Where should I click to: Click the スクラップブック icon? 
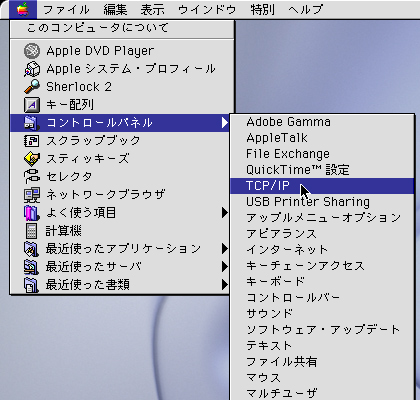tap(32, 141)
